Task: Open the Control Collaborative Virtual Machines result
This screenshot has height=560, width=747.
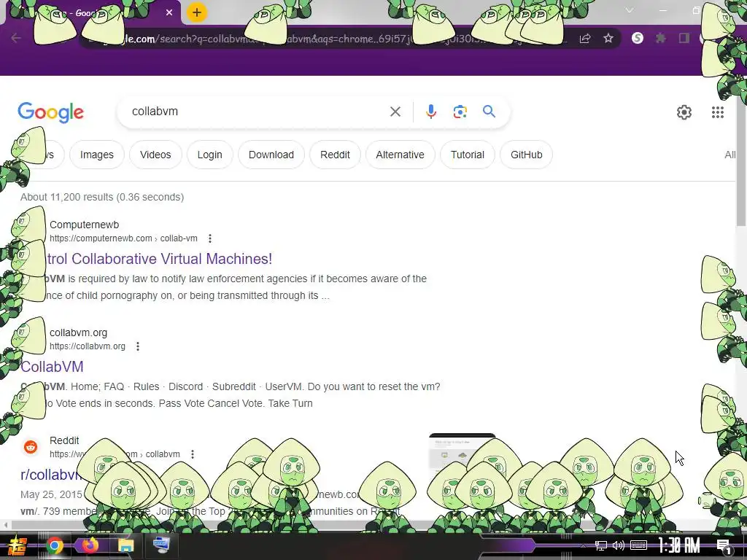Action: (160, 259)
